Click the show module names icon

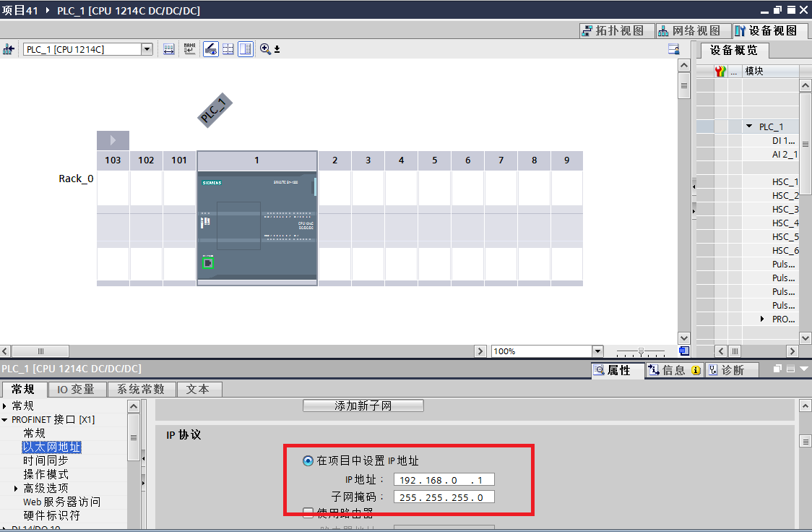click(189, 49)
